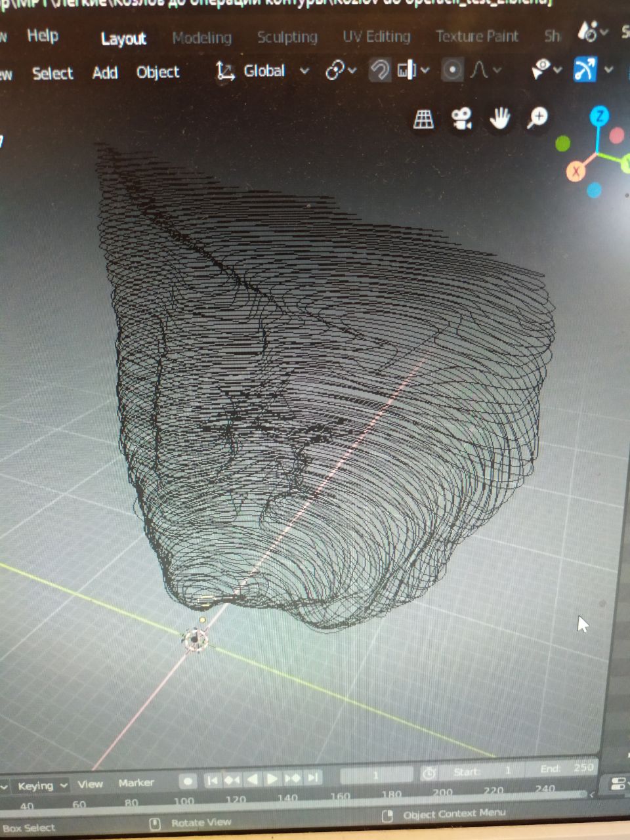Open the Object menu in viewport header
The image size is (630, 840).
coord(157,72)
